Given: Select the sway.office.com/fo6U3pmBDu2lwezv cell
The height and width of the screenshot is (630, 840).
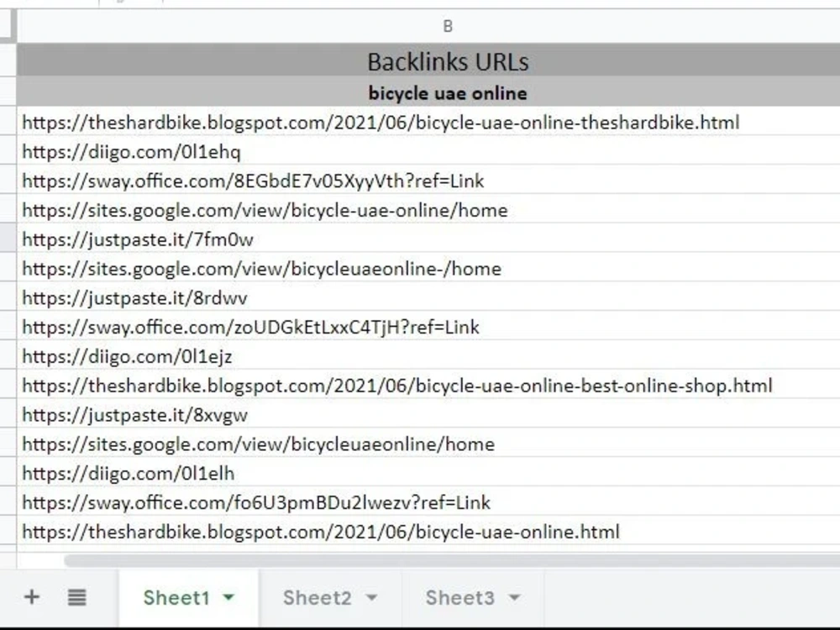Looking at the screenshot, I should (428, 502).
